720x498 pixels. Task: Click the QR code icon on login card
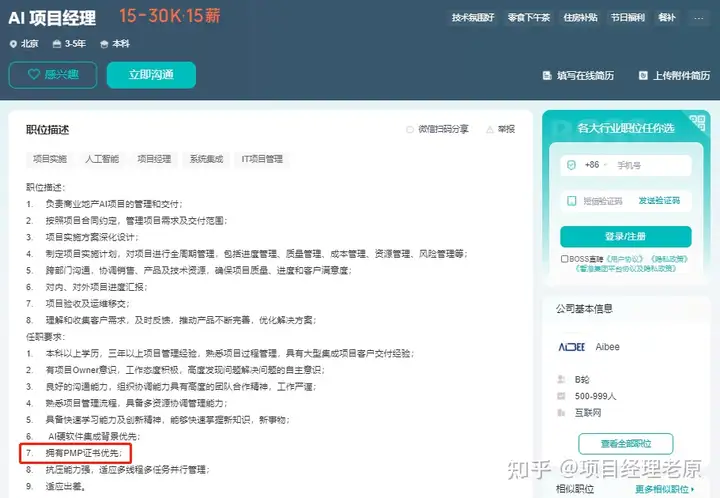pyautogui.click(x=698, y=122)
